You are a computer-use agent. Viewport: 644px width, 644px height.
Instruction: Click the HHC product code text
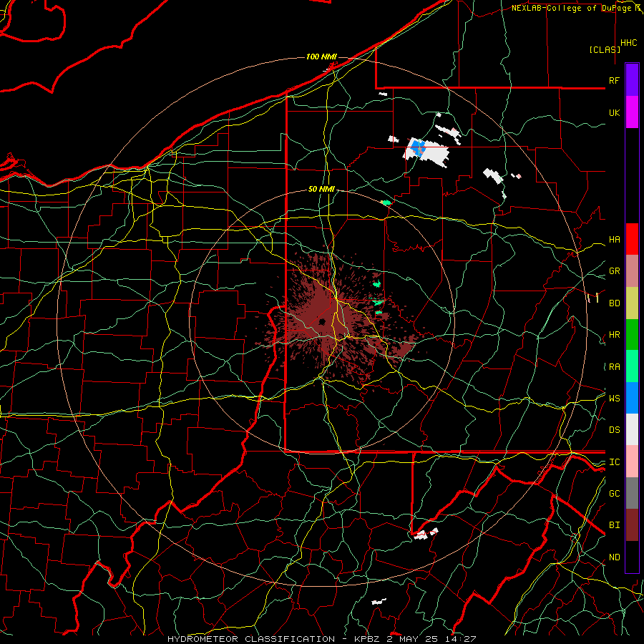(x=628, y=43)
